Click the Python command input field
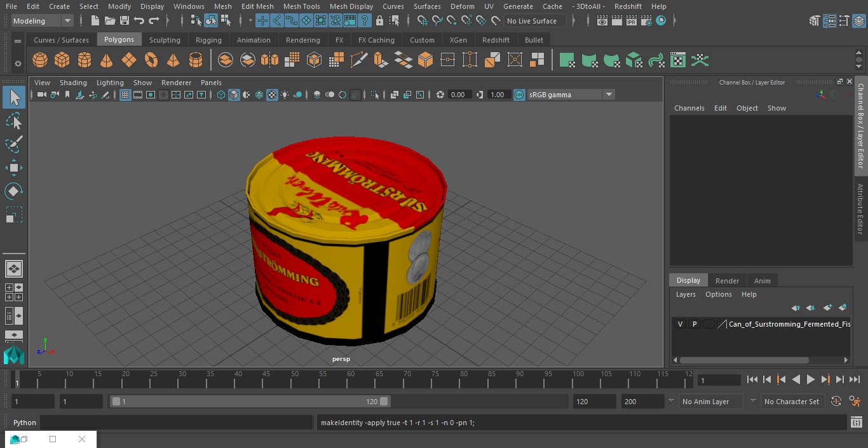Screen dimensions: 868x448 pyautogui.click(x=177, y=423)
